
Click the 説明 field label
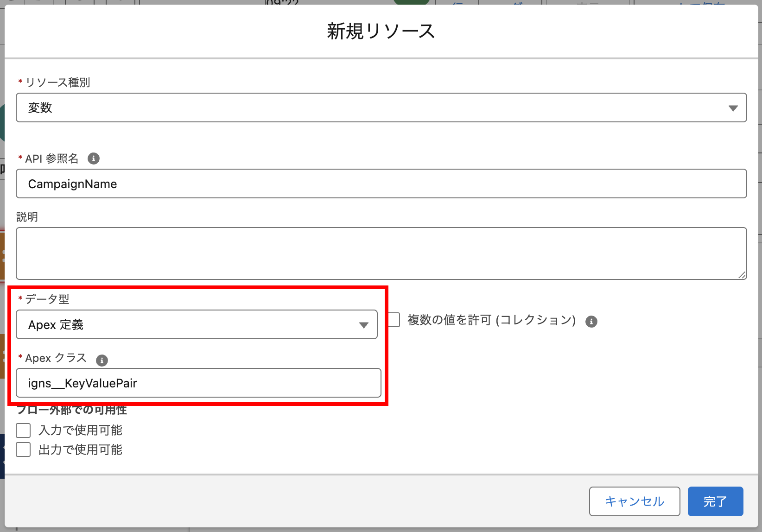[x=27, y=217]
